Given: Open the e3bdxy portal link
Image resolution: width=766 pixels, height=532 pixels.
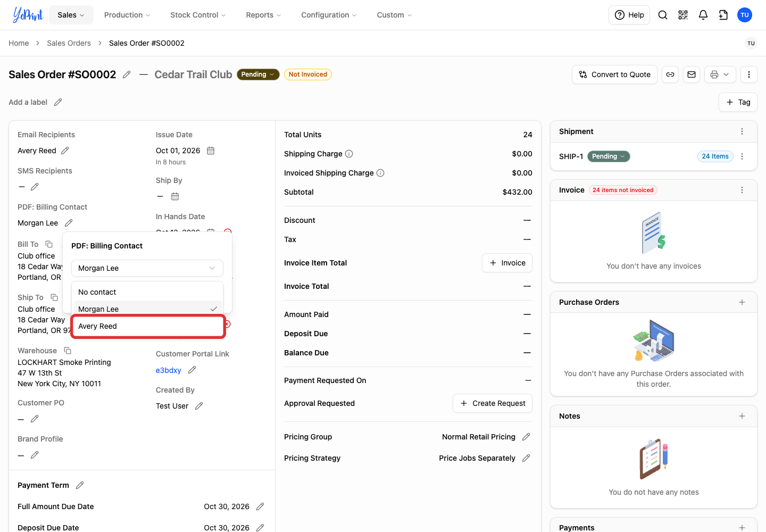Looking at the screenshot, I should [169, 370].
